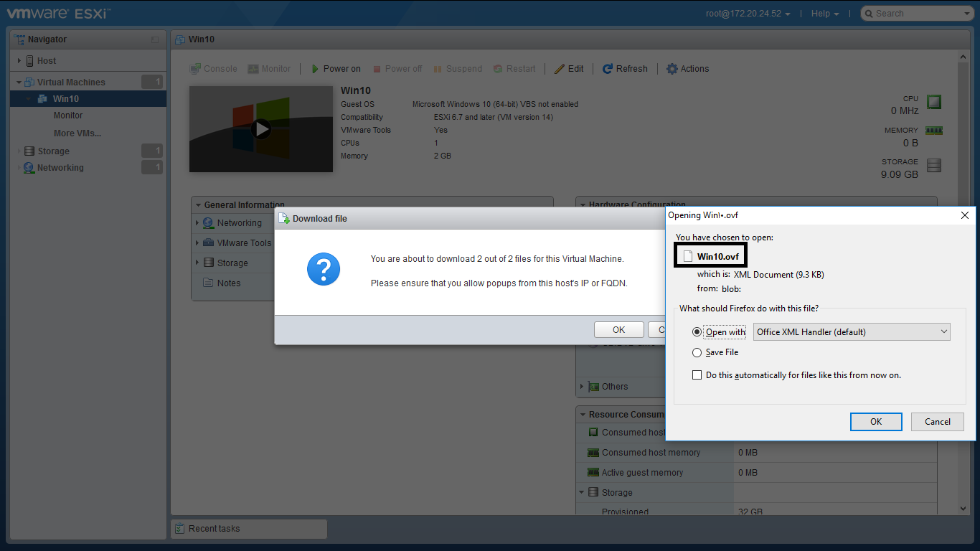
Task: Select Monitor under Win10 in Navigator
Action: [68, 116]
